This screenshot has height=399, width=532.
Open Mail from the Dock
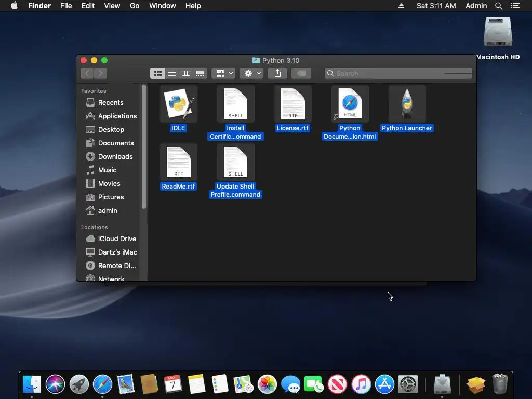(x=126, y=384)
